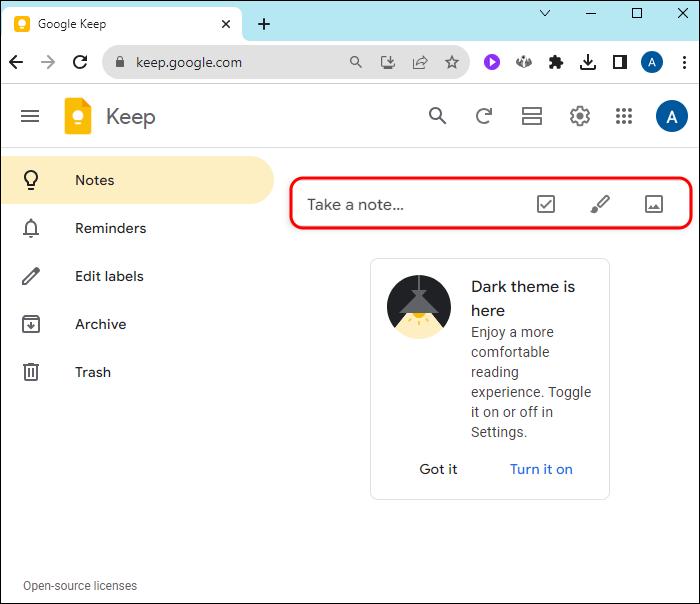Create a new list with checkbox icon

546,204
